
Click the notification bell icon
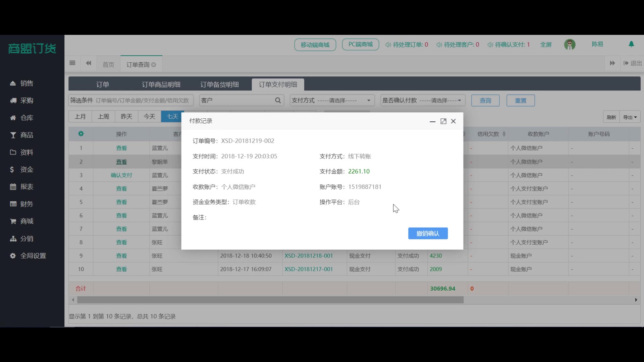631,44
